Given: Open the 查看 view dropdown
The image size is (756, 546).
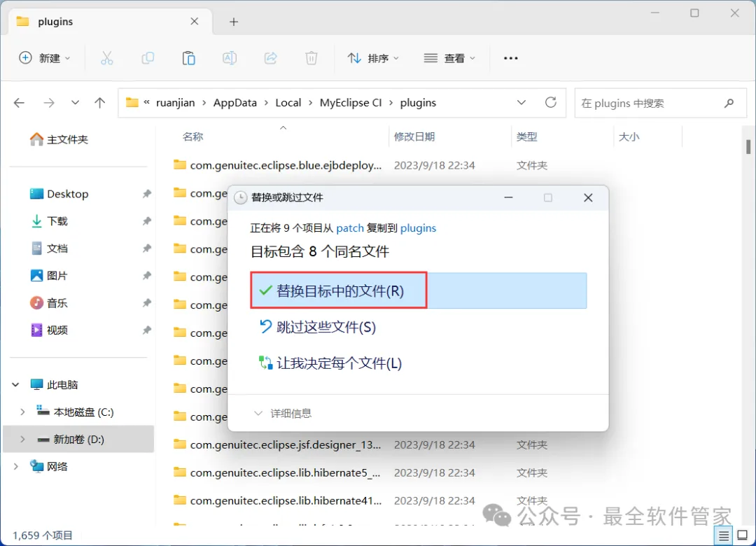Looking at the screenshot, I should click(x=449, y=58).
